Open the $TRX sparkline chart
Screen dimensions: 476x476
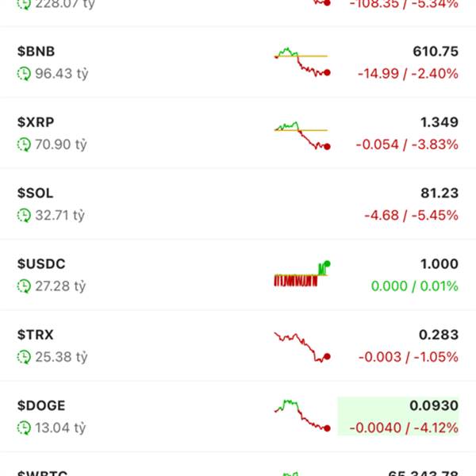(x=301, y=347)
